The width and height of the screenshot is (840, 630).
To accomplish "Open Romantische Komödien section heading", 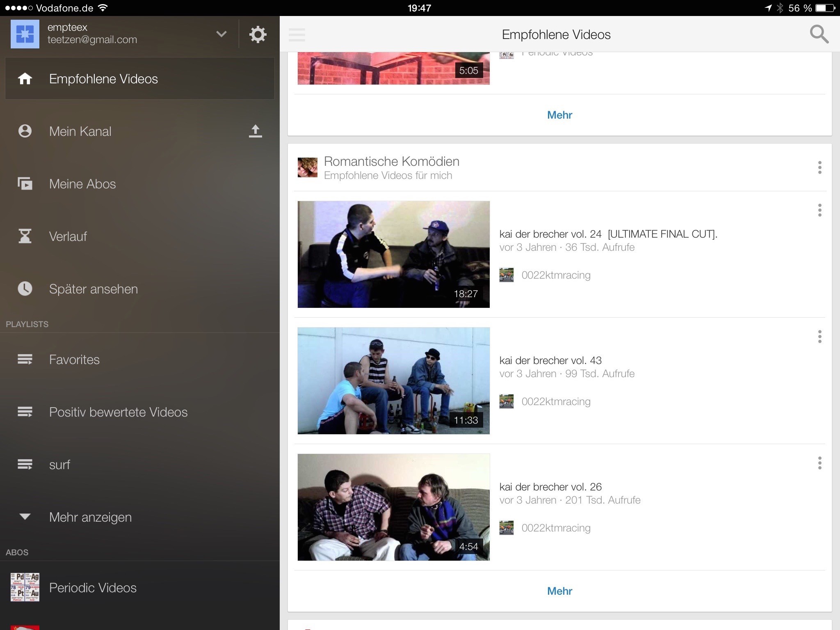I will [392, 161].
